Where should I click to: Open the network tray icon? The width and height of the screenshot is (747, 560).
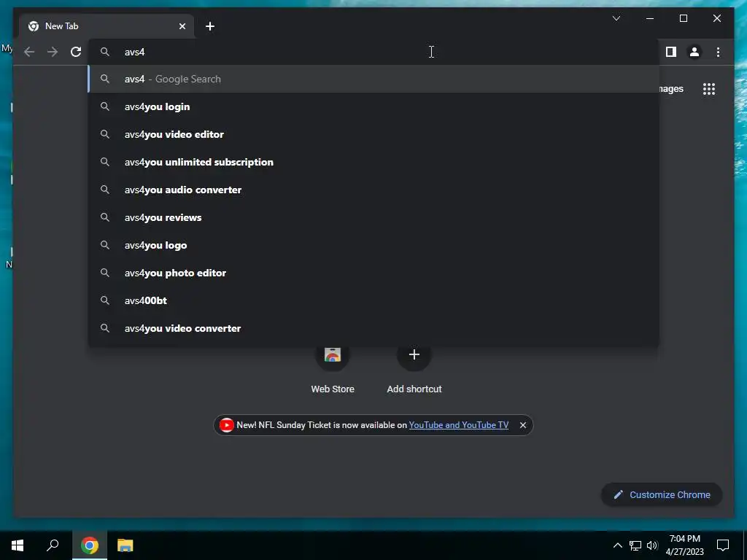(x=635, y=545)
